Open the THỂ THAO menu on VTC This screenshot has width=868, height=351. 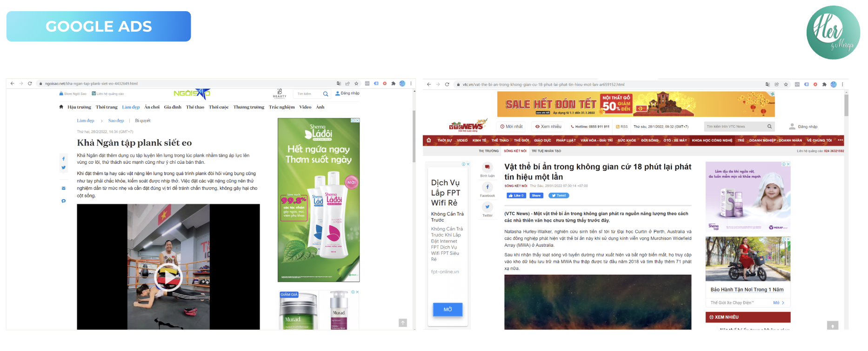(x=500, y=140)
